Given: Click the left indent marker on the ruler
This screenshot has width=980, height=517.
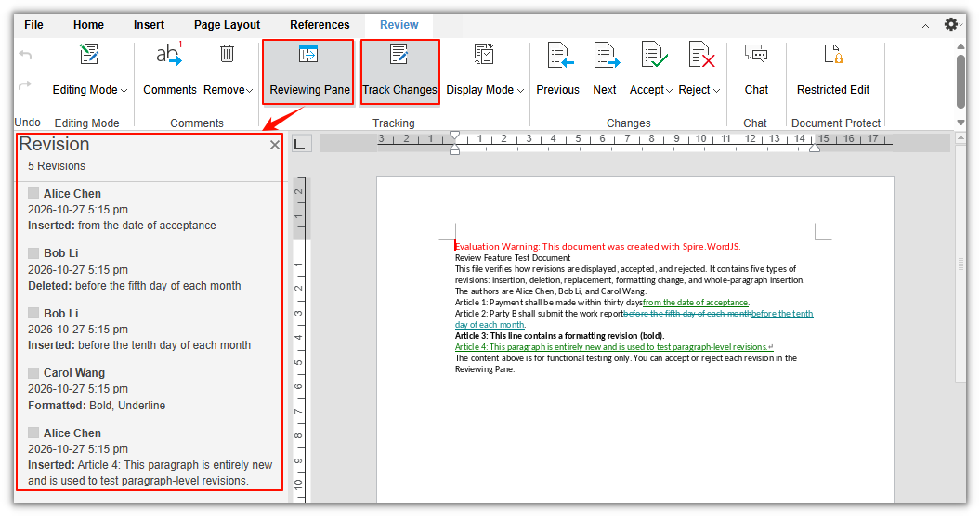Looking at the screenshot, I should (454, 150).
